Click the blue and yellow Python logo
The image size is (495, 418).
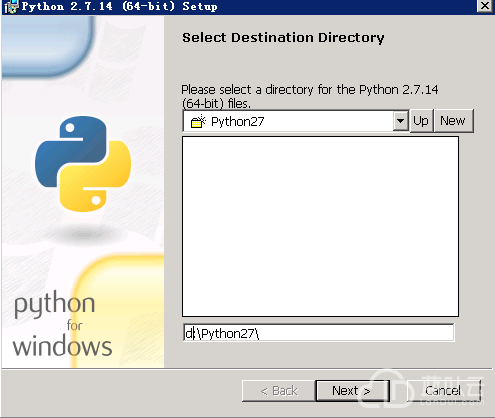(83, 164)
